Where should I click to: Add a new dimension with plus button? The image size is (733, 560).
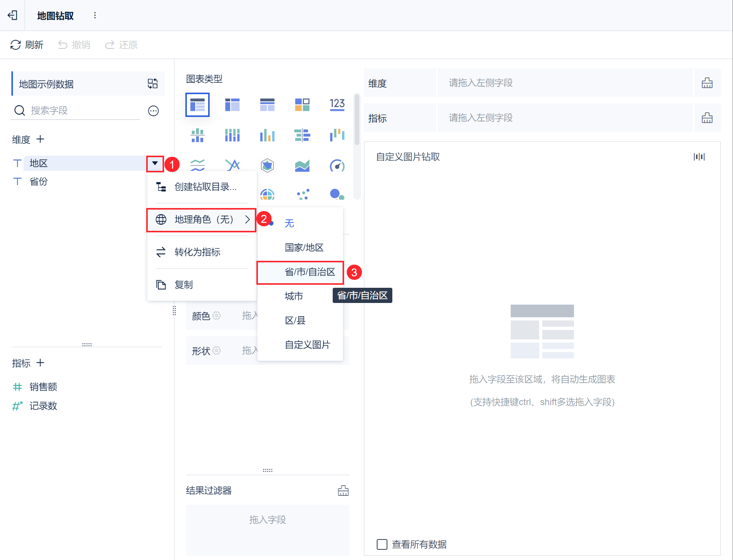click(40, 139)
